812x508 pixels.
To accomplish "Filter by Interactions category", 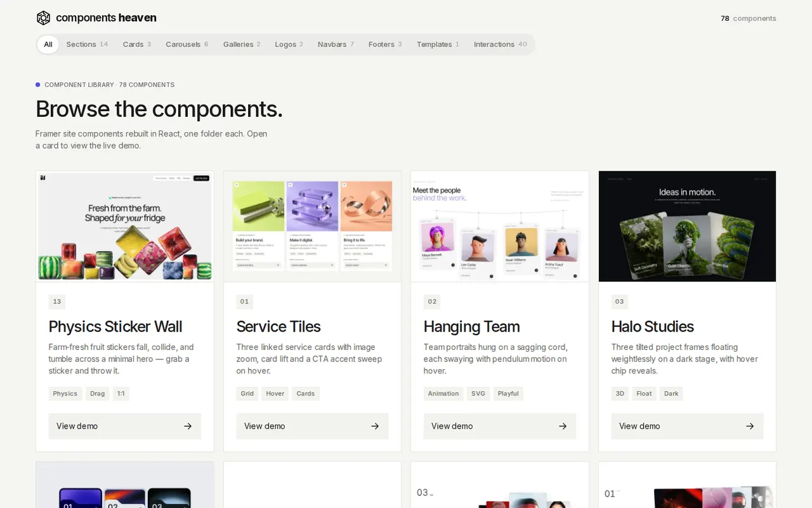I will pyautogui.click(x=501, y=44).
